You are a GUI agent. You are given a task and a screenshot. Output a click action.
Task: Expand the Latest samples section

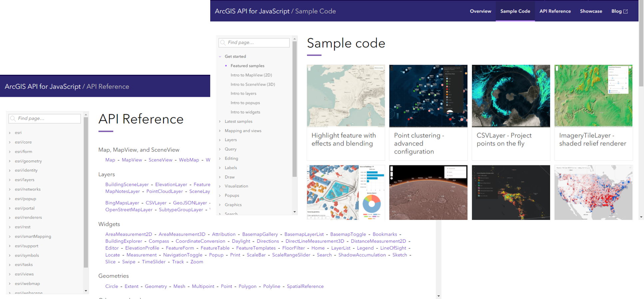coord(220,121)
